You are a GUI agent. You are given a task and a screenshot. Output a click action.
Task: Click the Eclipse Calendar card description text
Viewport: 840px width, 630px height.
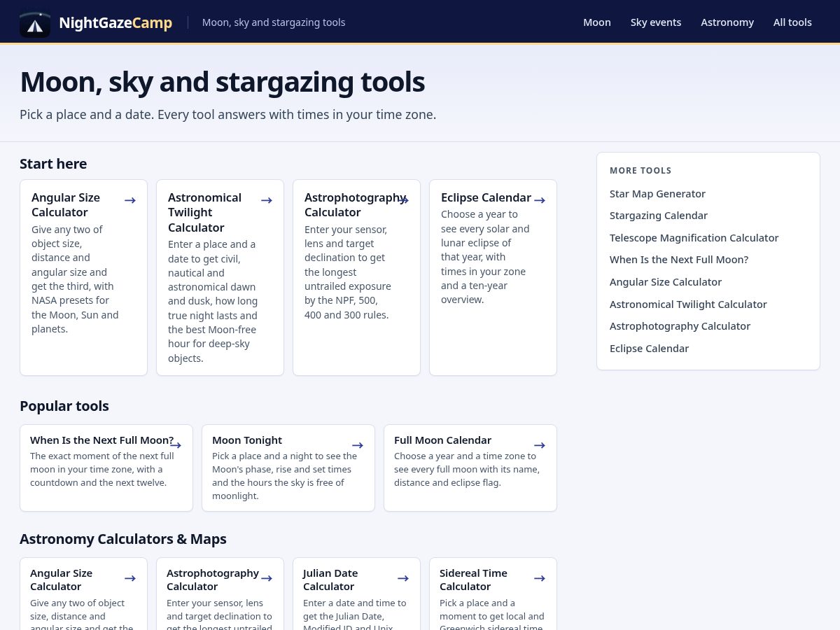pos(485,257)
